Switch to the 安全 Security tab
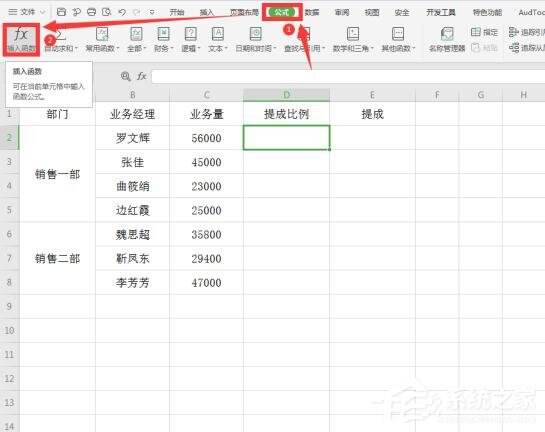The image size is (545, 432). (x=402, y=13)
